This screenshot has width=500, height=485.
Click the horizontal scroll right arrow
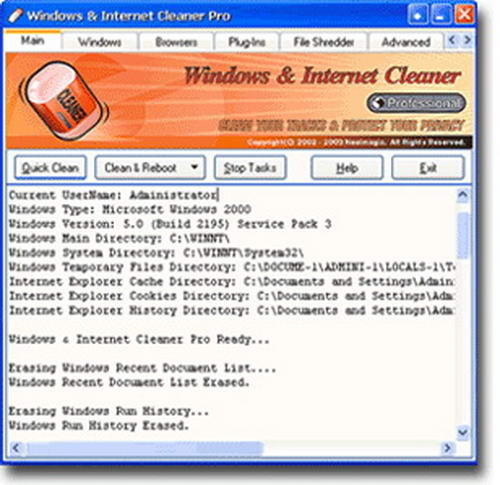click(447, 448)
